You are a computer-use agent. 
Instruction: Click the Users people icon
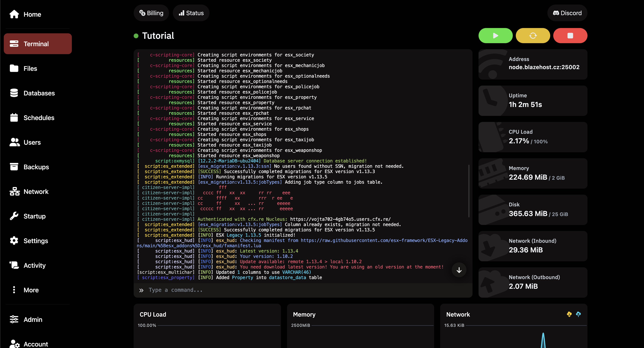click(15, 142)
